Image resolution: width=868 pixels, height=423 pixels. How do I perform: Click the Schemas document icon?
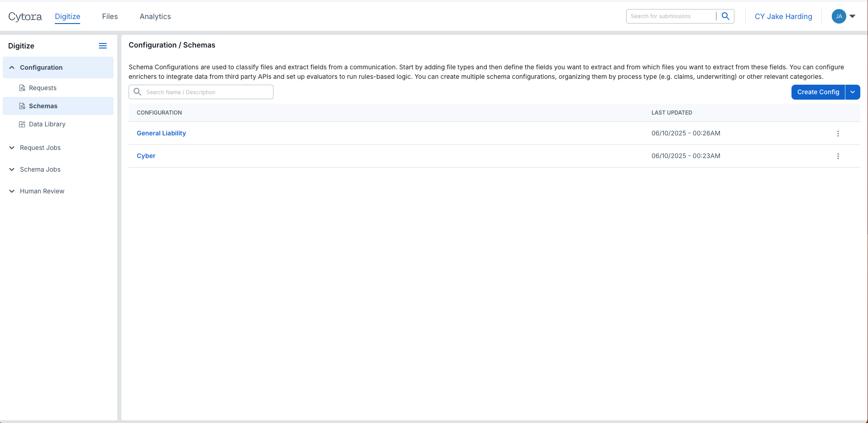coord(22,106)
